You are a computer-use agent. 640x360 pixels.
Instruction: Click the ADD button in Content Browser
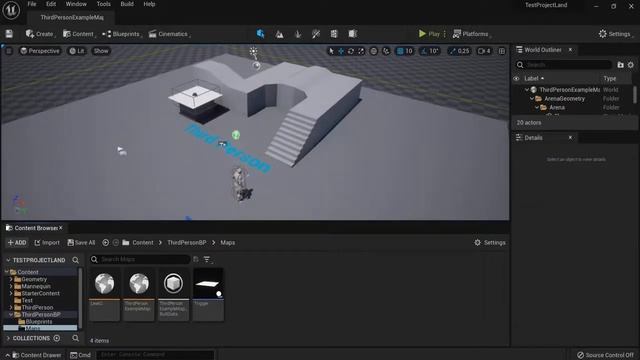tap(17, 242)
